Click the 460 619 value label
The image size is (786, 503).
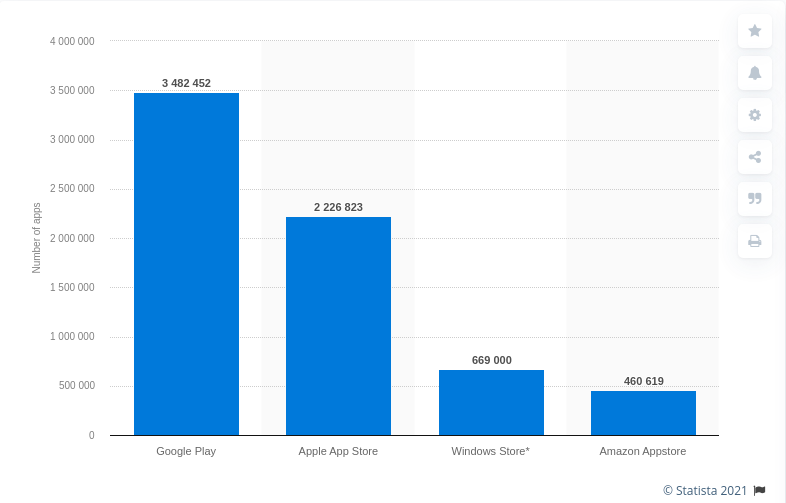(643, 381)
